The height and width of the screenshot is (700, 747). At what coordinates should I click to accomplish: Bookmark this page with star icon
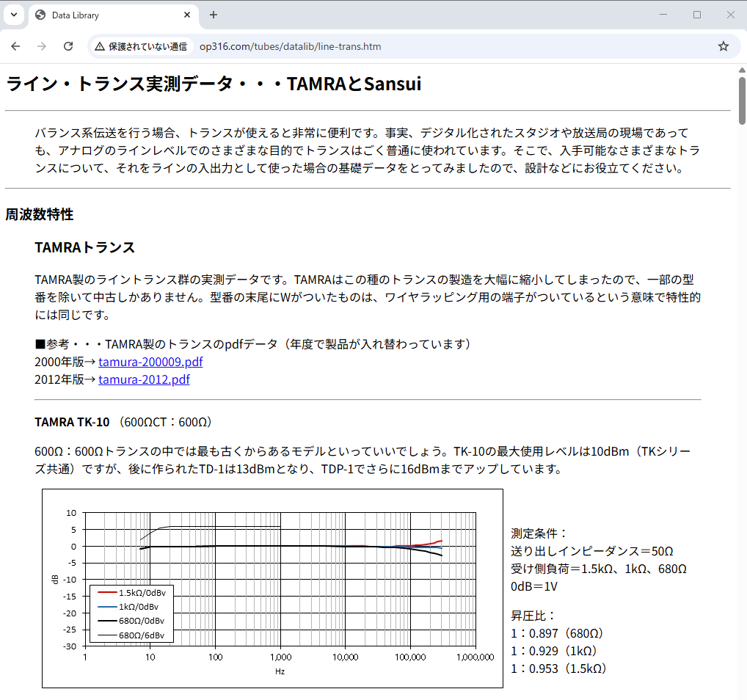723,46
